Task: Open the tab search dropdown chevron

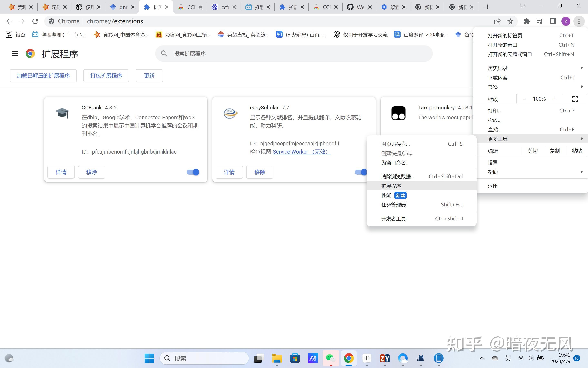Action: point(522,6)
